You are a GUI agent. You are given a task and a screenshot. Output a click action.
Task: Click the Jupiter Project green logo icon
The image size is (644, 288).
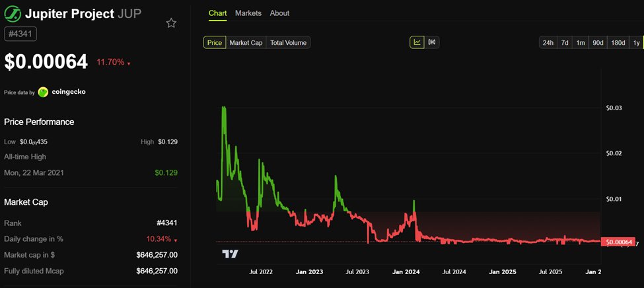pos(12,14)
